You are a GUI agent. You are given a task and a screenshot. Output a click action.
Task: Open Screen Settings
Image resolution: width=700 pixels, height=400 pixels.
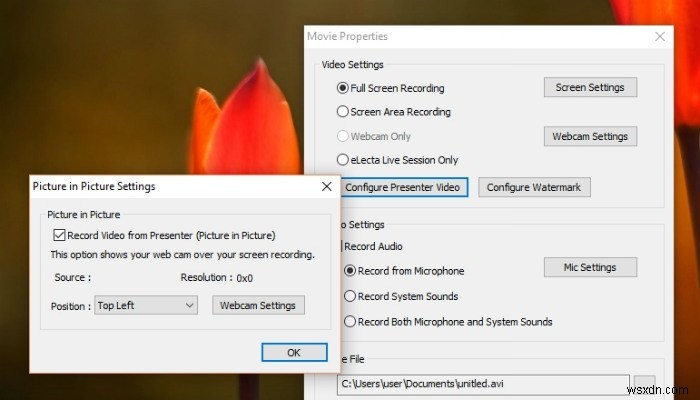coord(590,87)
